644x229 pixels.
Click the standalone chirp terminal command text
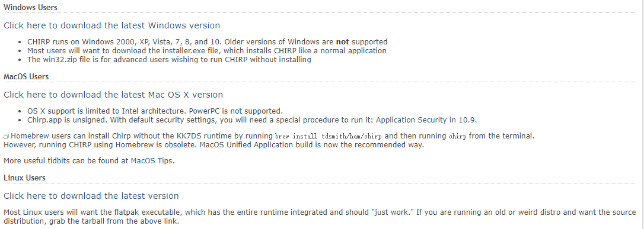(x=458, y=137)
